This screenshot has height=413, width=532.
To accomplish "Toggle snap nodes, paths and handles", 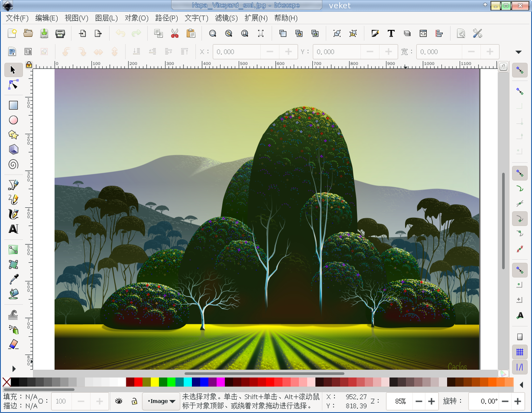I will (520, 173).
